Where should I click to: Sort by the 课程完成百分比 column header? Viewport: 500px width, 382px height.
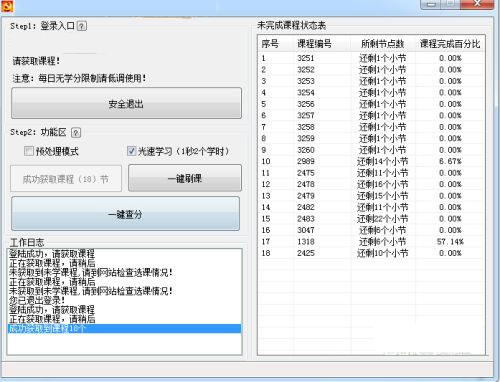(x=450, y=44)
